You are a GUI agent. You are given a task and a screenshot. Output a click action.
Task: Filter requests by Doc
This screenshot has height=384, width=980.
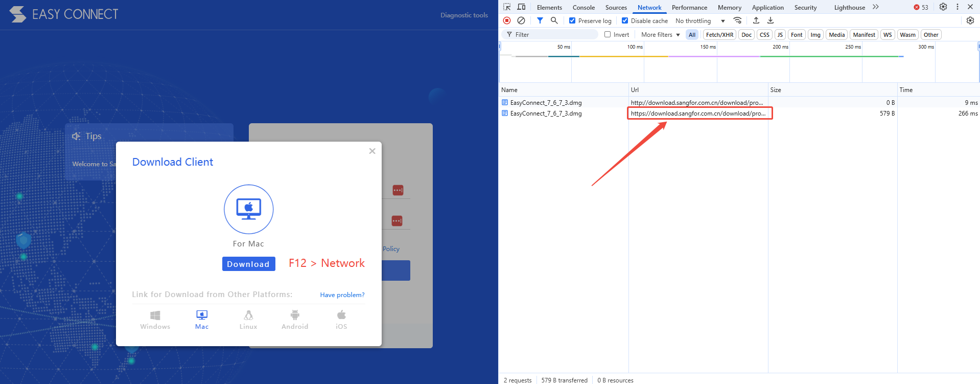pyautogui.click(x=746, y=35)
